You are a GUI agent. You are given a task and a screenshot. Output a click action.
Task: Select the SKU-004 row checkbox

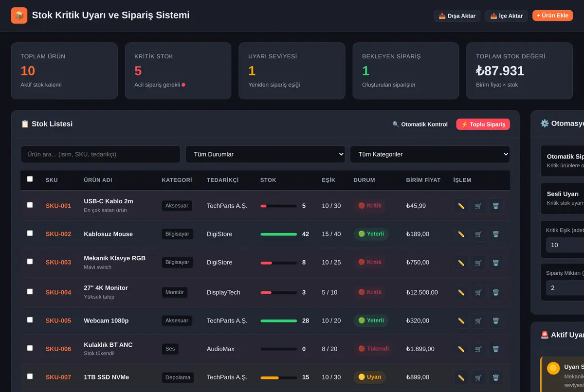30,291
